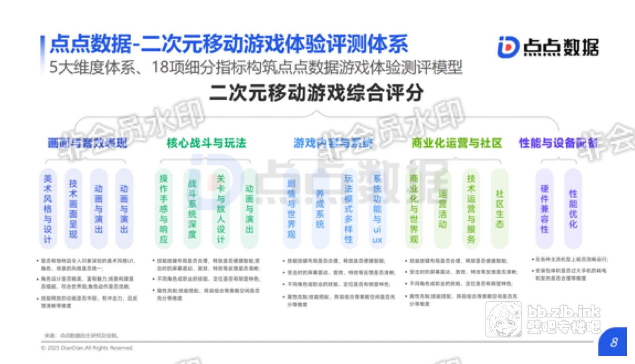This screenshot has width=635, height=364.
Task: Click the 社区生态 indicator pill
Action: (x=500, y=209)
